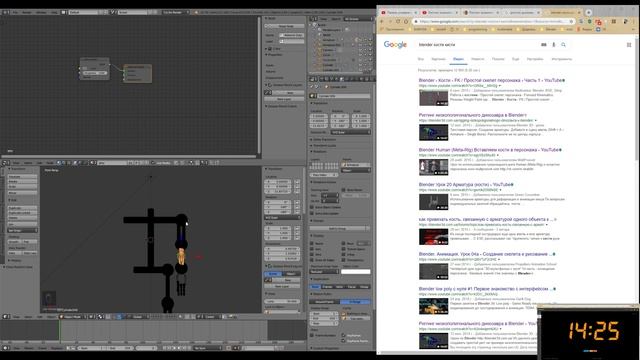The image size is (640, 360).
Task: Open the Set Origin dropdown
Action: [22, 231]
